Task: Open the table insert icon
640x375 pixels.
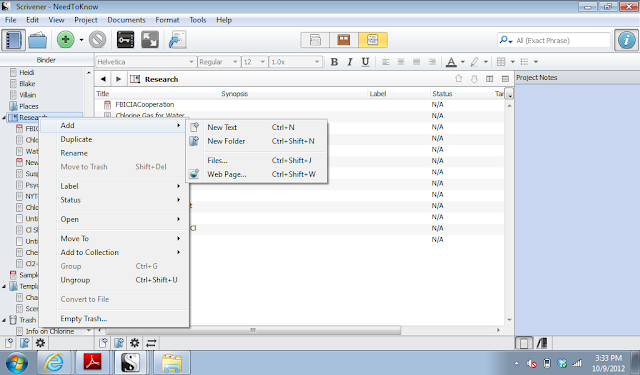Action: pos(501,62)
